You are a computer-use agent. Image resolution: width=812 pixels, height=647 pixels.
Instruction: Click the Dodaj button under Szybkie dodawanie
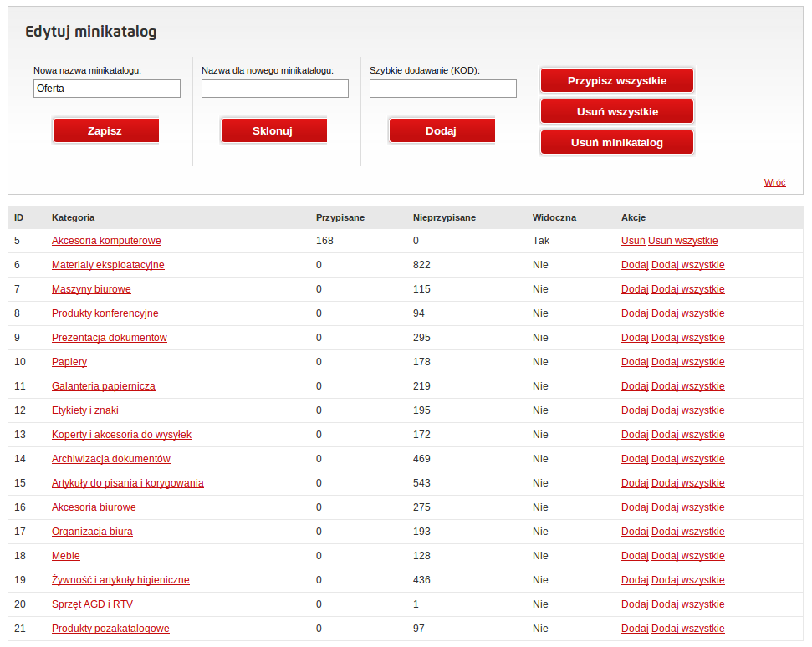[x=442, y=130]
